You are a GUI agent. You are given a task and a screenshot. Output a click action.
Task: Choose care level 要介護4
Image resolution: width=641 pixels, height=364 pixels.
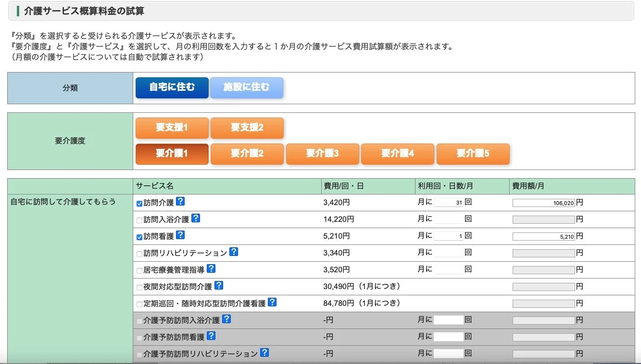tap(398, 154)
